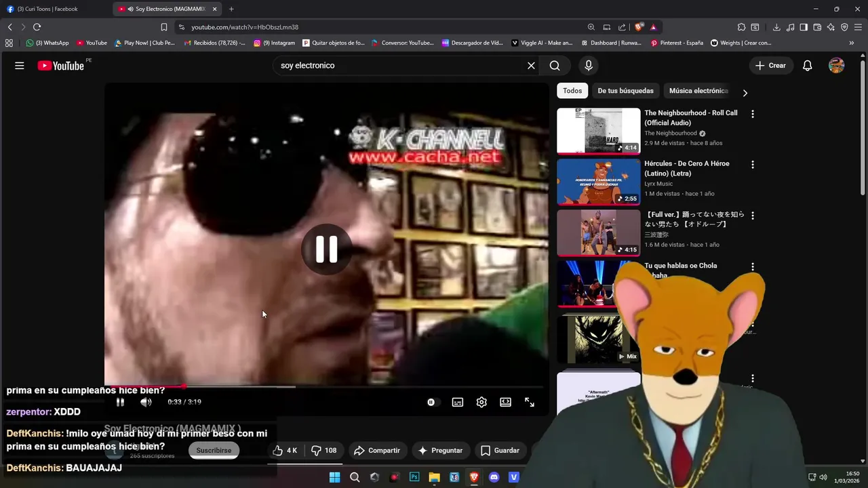Expand hidden bookmarks chevron
868x488 pixels.
tap(851, 43)
